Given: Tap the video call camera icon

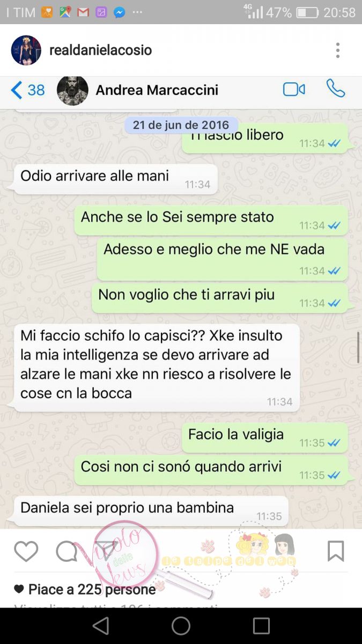Looking at the screenshot, I should 294,90.
